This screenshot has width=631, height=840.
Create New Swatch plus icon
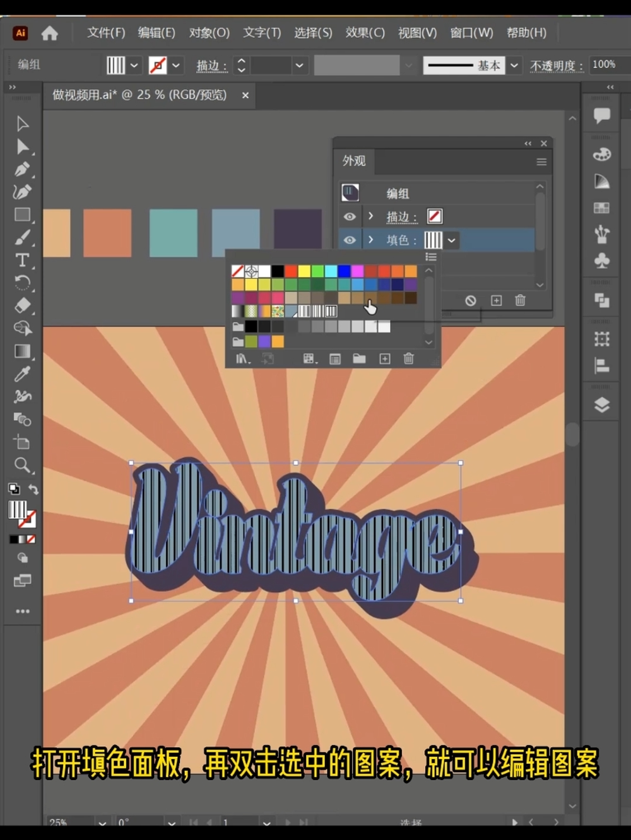point(385,359)
